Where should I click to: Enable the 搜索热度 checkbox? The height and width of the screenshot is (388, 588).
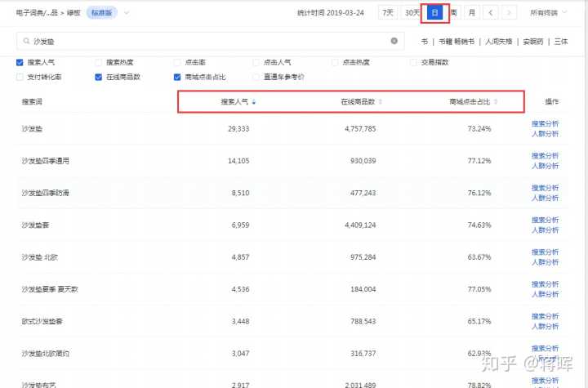pos(99,62)
